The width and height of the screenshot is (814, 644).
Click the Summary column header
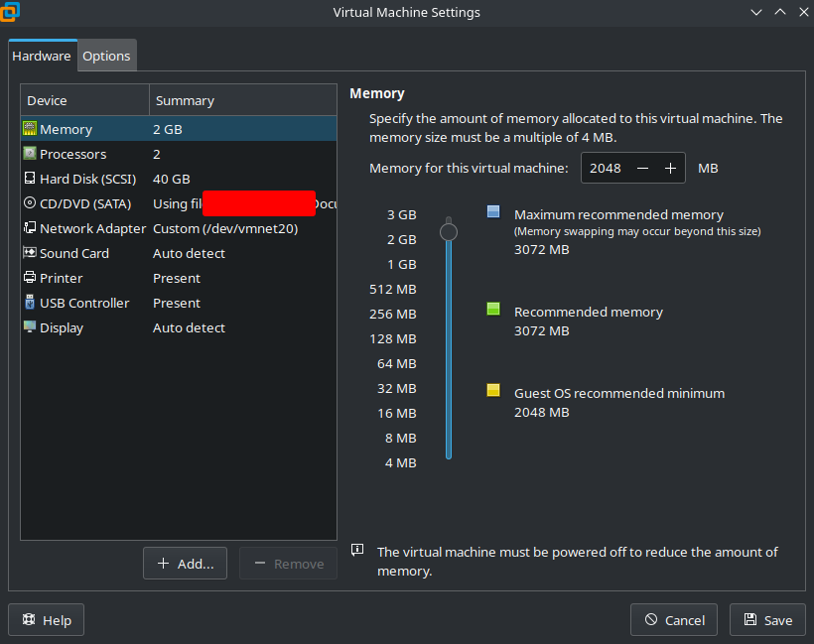[x=242, y=100]
